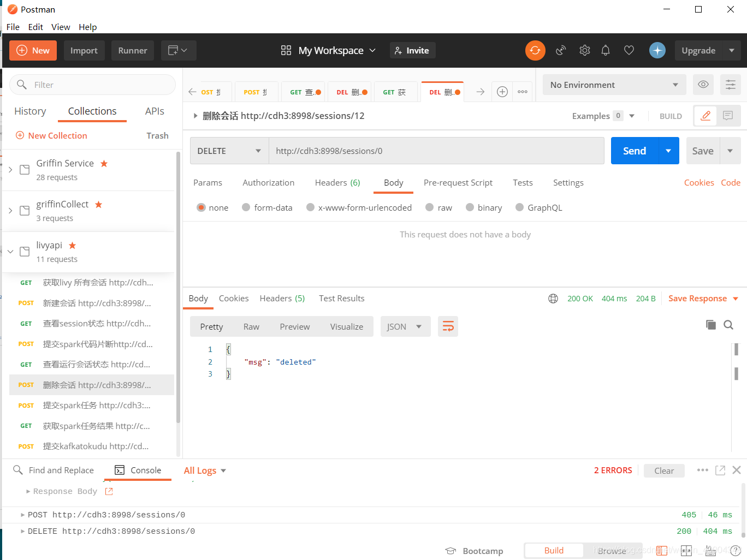This screenshot has height=560, width=747.
Task: Open the capture requests satellite icon
Action: pos(561,50)
